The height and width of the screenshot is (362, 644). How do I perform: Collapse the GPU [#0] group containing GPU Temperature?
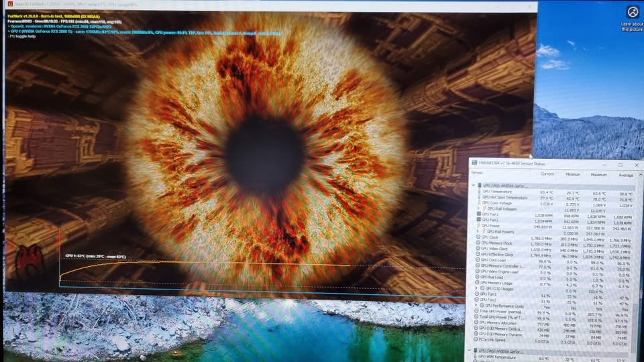473,185
